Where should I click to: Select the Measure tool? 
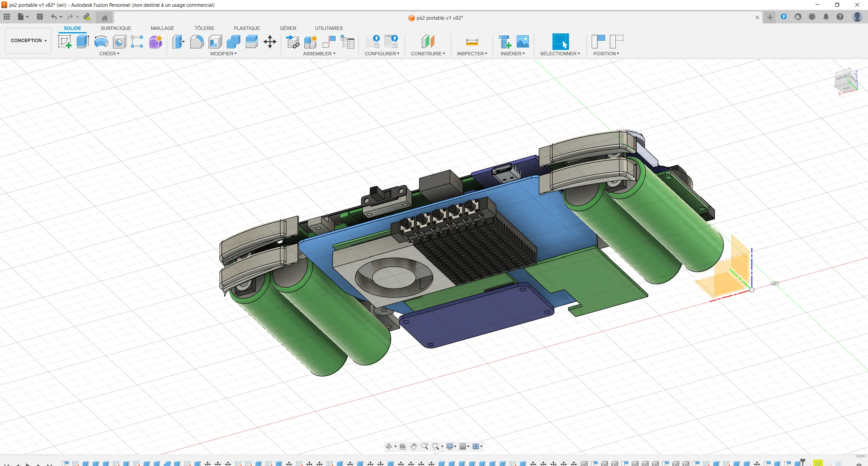(x=472, y=42)
